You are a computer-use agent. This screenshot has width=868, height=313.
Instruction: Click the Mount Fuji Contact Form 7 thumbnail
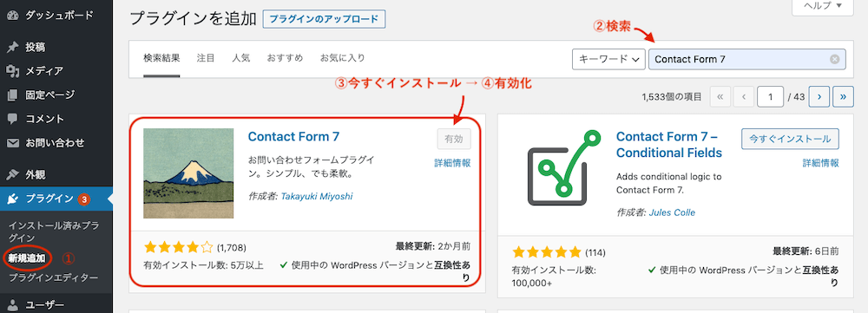pyautogui.click(x=188, y=173)
